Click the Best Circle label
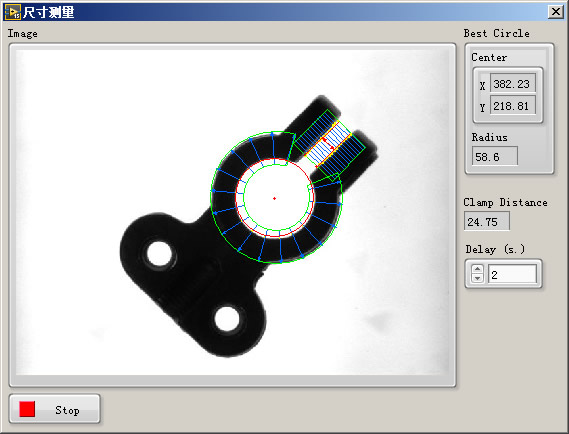This screenshot has height=434, width=569. coord(496,33)
